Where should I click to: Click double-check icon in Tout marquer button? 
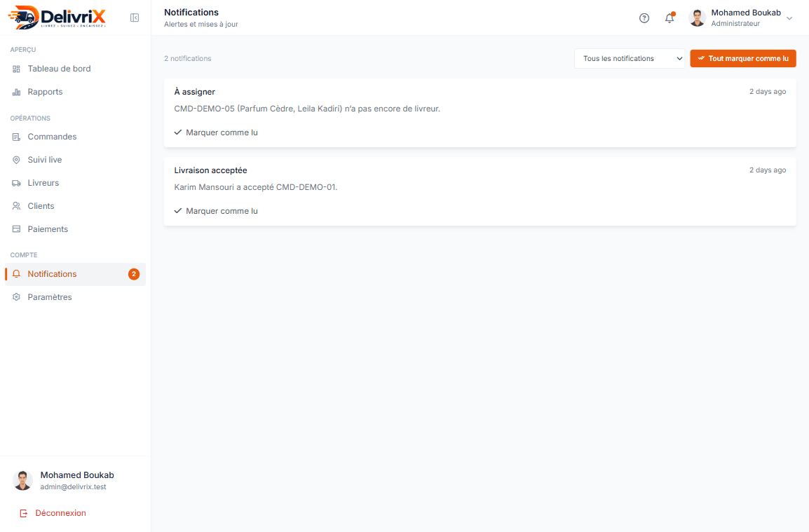point(701,58)
